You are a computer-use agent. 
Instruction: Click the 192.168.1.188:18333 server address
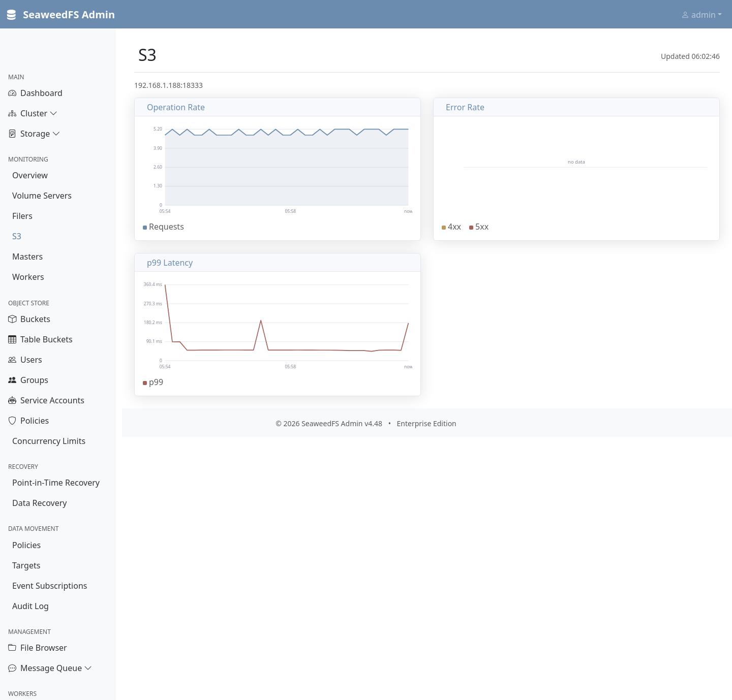(x=168, y=85)
